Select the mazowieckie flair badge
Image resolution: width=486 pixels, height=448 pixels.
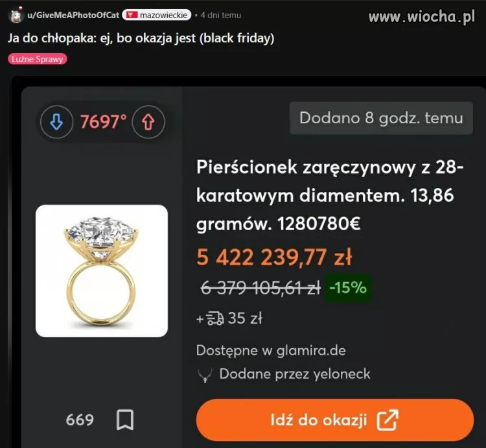pyautogui.click(x=157, y=15)
